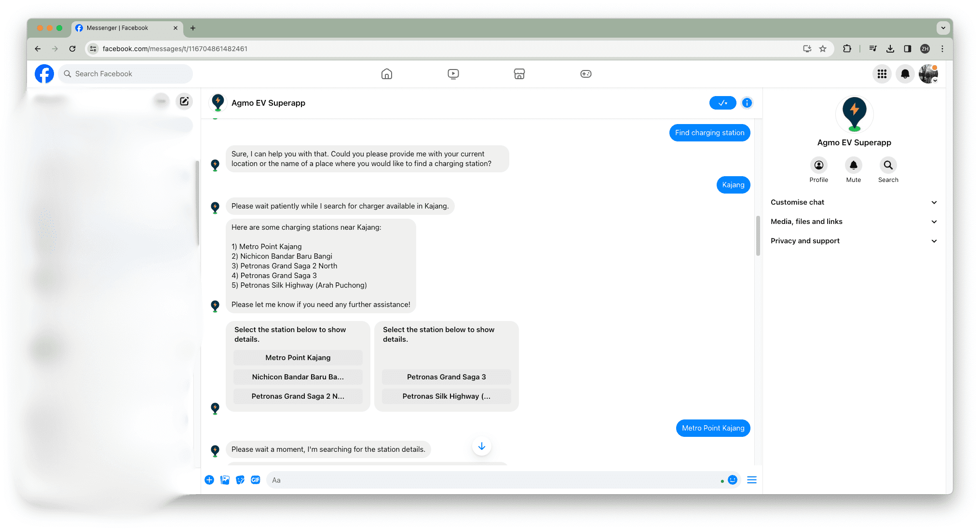The width and height of the screenshot is (980, 530).
Task: Expand Customise chat section
Action: [x=854, y=202]
